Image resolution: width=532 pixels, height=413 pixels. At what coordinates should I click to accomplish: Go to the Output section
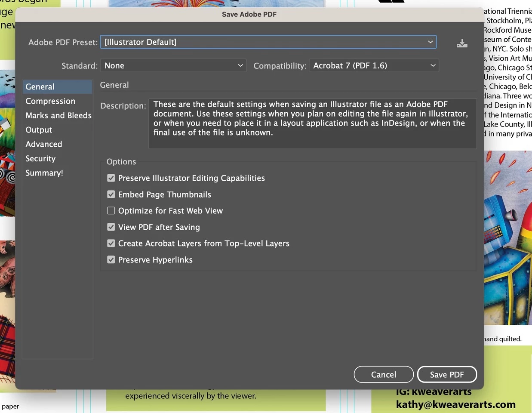(58, 130)
